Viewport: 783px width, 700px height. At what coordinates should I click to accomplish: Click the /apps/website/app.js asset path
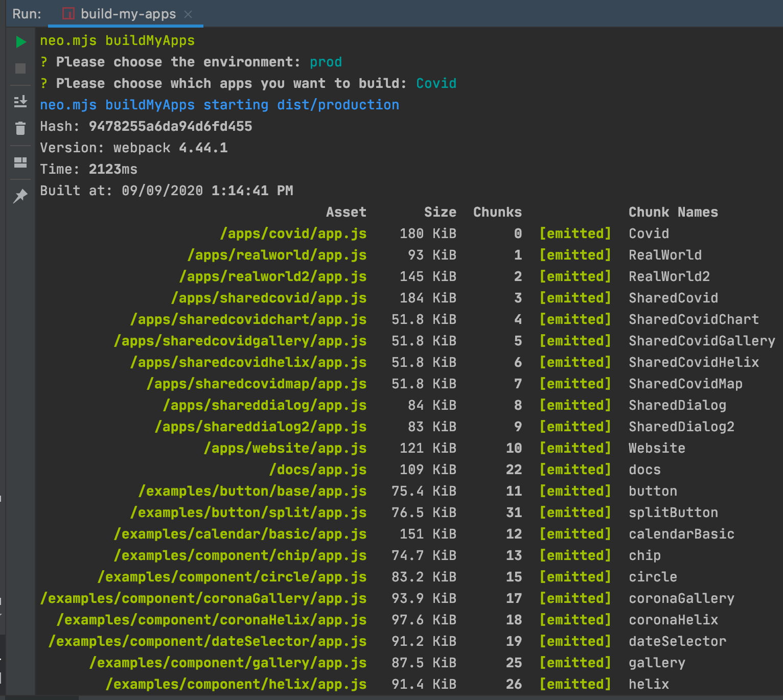point(285,448)
